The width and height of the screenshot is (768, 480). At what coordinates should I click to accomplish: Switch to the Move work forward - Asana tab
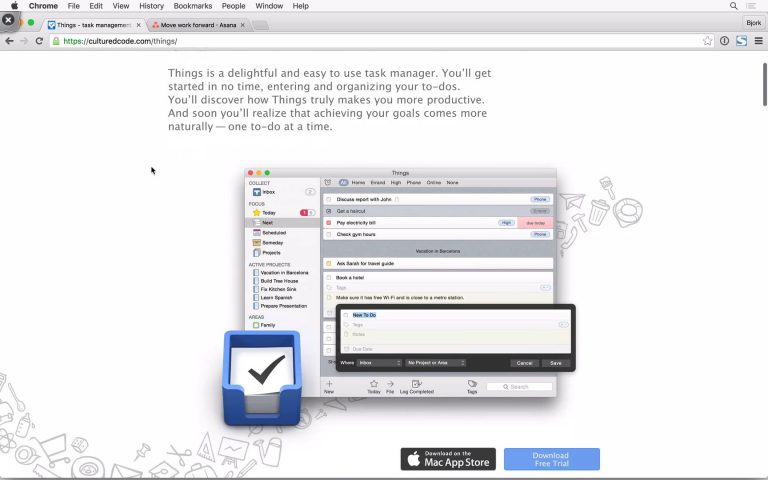(198, 25)
